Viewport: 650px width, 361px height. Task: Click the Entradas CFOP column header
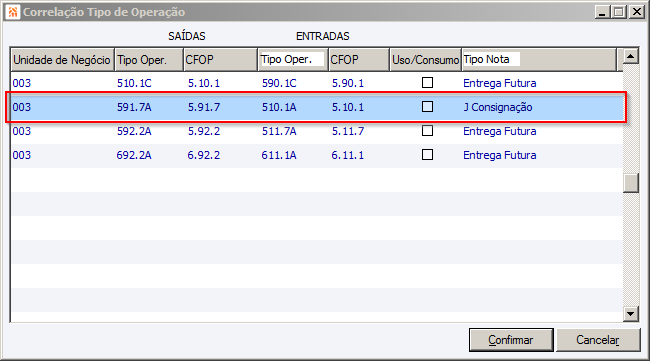pyautogui.click(x=359, y=60)
